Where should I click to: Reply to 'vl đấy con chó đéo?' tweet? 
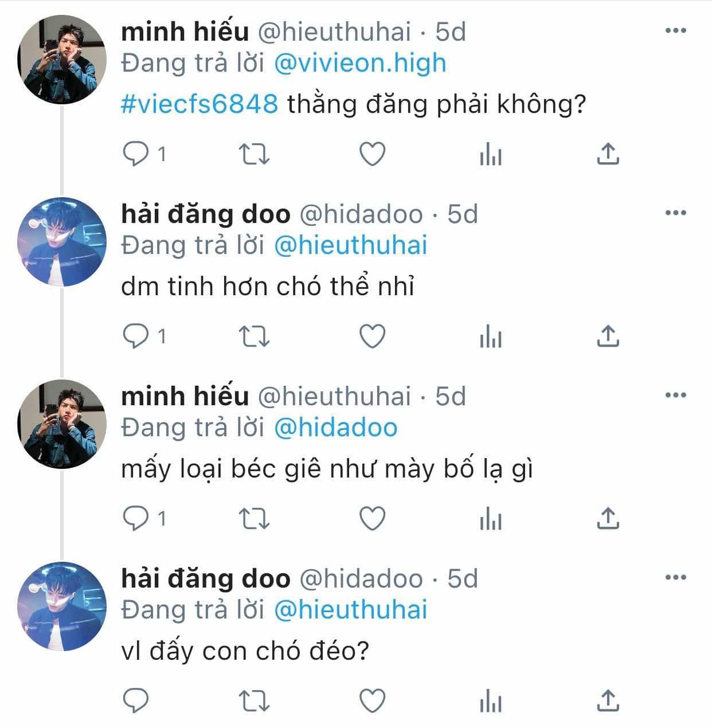pyautogui.click(x=136, y=700)
